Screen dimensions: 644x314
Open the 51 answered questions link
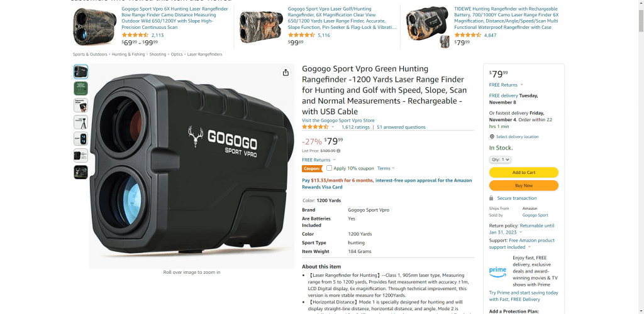(x=401, y=127)
